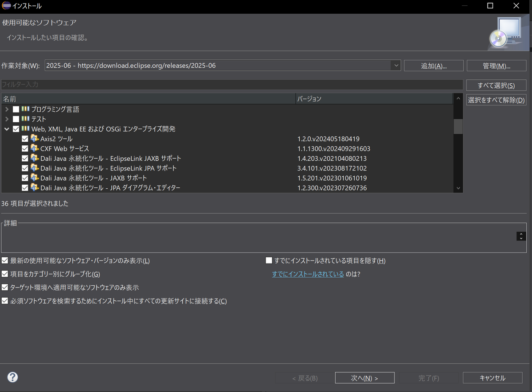The image size is (532, 392).
Task: Click the help question mark icon
Action: (x=13, y=377)
